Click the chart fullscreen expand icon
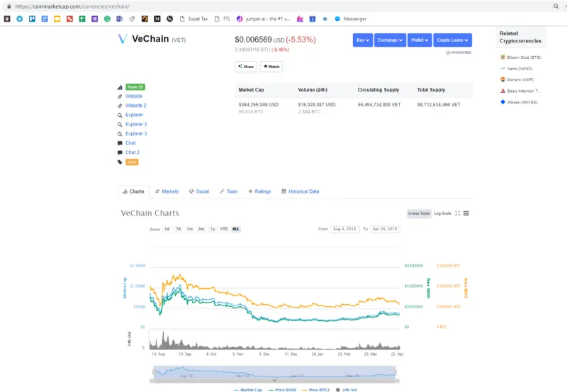The image size is (567, 392). coord(458,213)
